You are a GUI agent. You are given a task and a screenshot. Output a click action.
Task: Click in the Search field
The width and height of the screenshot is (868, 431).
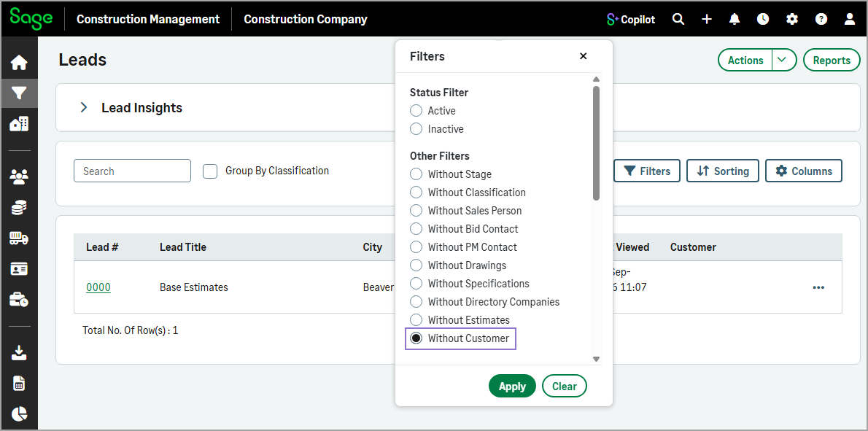(132, 171)
